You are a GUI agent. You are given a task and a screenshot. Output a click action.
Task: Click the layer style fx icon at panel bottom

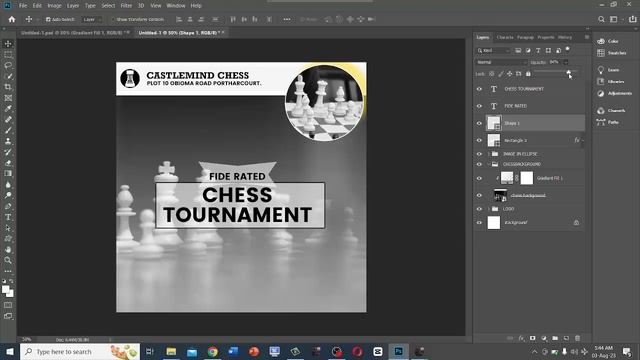[521, 338]
